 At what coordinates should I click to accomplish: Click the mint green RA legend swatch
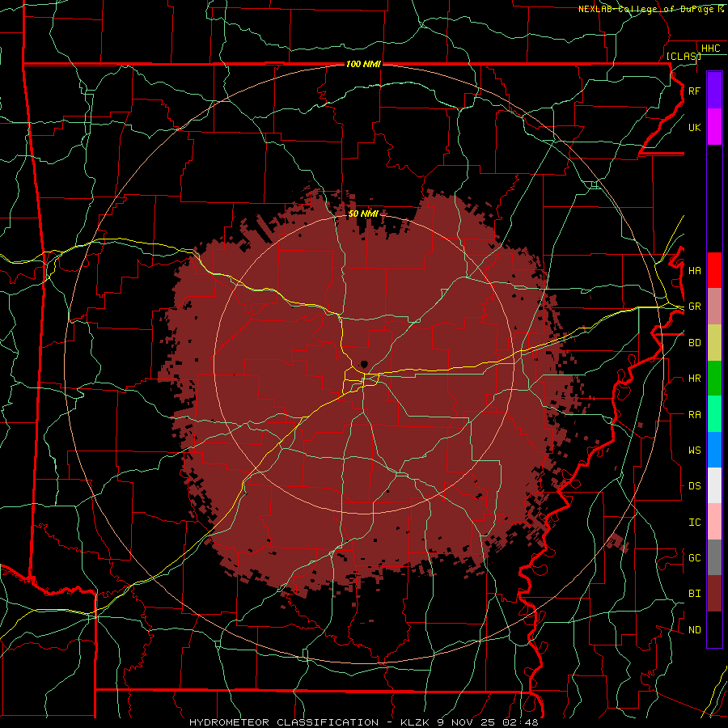[x=714, y=414]
